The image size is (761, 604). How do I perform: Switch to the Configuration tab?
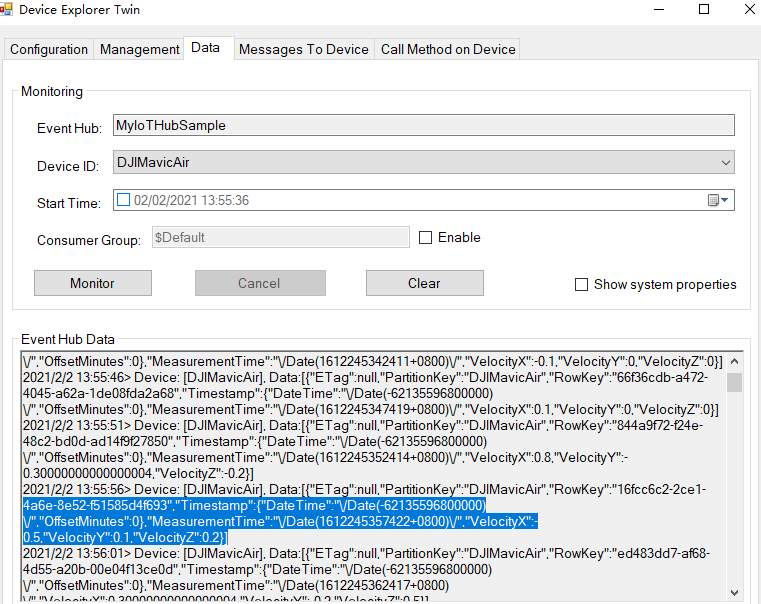[x=49, y=49]
